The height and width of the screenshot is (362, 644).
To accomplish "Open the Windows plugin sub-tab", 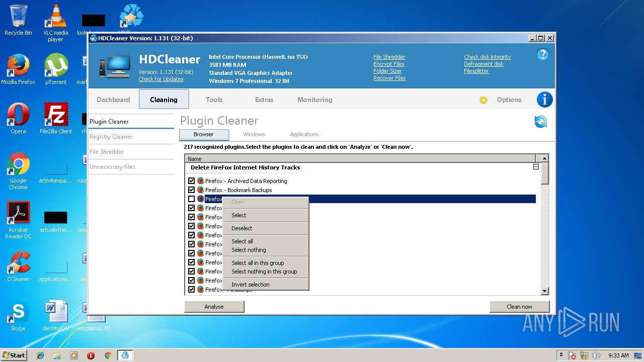I will click(254, 134).
